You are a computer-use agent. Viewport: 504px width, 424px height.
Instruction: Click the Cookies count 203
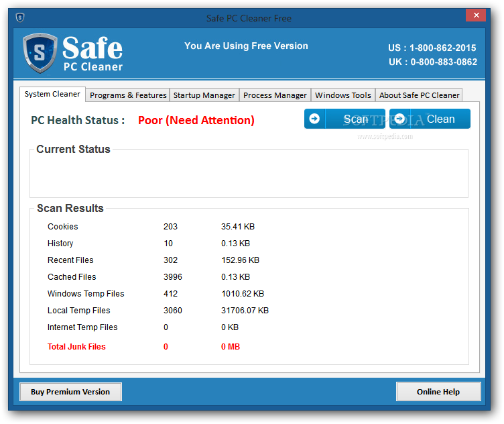(170, 227)
